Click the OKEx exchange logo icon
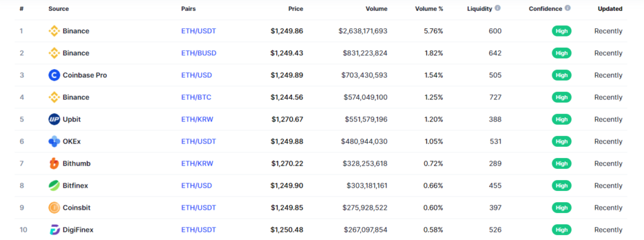This screenshot has width=644, height=240. (x=54, y=142)
